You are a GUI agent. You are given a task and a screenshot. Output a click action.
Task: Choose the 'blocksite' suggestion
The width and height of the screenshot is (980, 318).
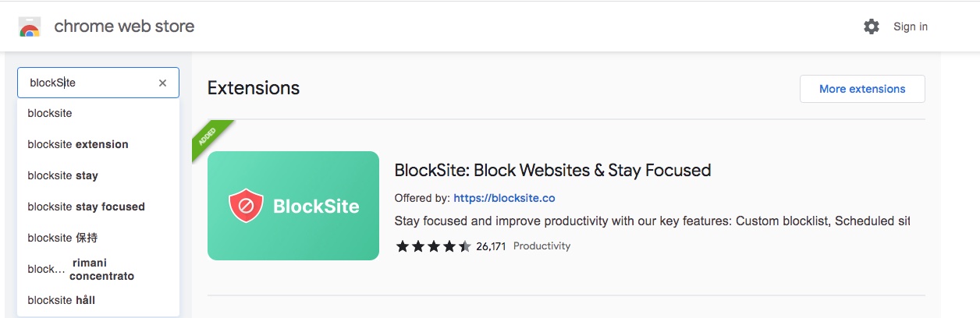pyautogui.click(x=98, y=113)
